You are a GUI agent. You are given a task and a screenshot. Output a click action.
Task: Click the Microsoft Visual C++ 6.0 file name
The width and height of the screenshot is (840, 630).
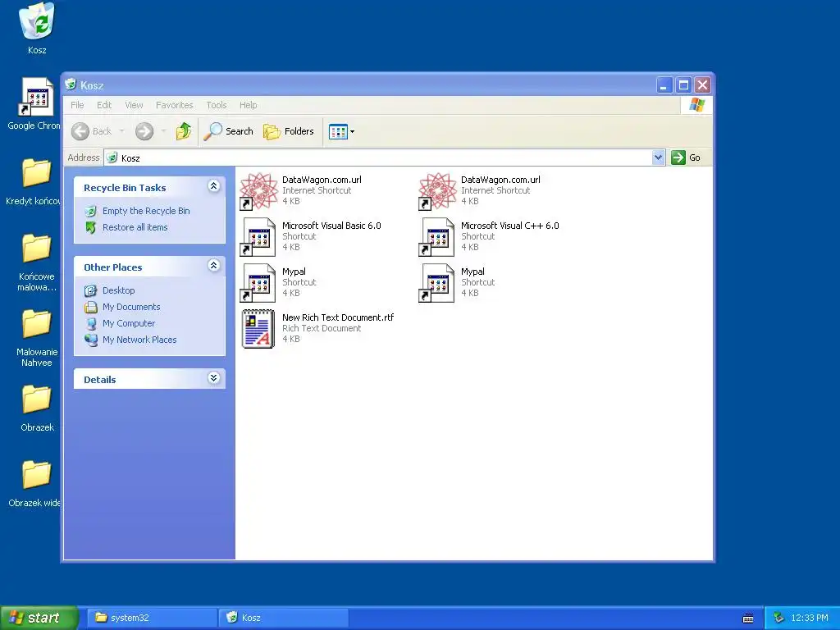point(509,226)
